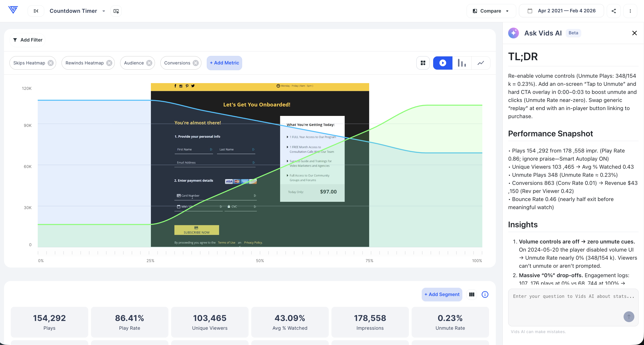Remove the Skips Heatmap metric chip
This screenshot has height=345, width=644.
[x=51, y=63]
